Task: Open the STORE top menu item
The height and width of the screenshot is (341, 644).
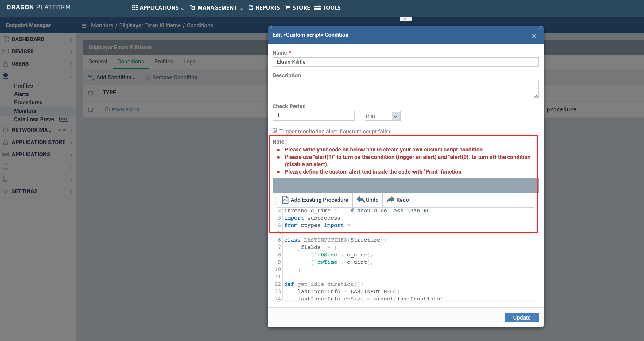Action: (x=297, y=7)
